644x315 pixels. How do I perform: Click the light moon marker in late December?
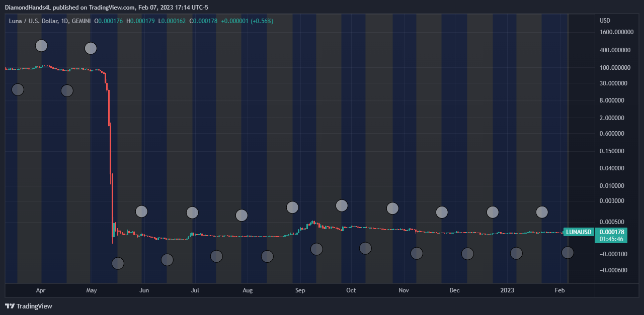click(x=493, y=212)
